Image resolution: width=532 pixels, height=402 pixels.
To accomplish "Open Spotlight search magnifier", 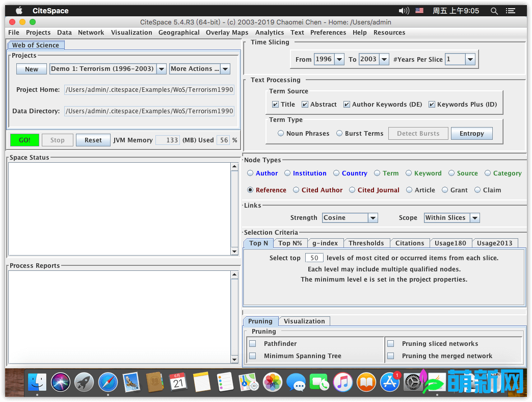I will (x=494, y=11).
